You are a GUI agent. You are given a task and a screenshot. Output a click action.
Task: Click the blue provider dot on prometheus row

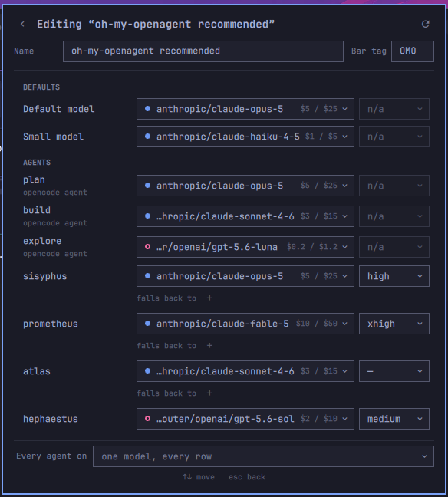(147, 324)
